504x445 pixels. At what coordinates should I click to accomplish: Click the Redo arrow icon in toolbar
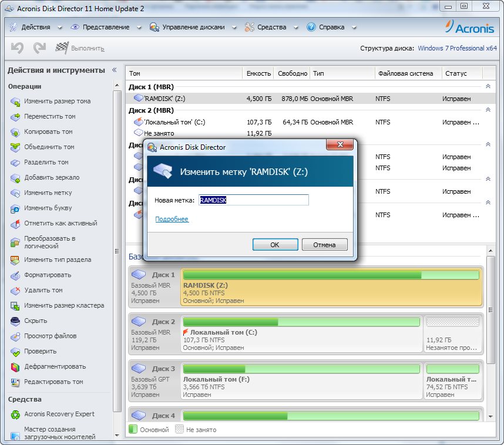click(39, 48)
